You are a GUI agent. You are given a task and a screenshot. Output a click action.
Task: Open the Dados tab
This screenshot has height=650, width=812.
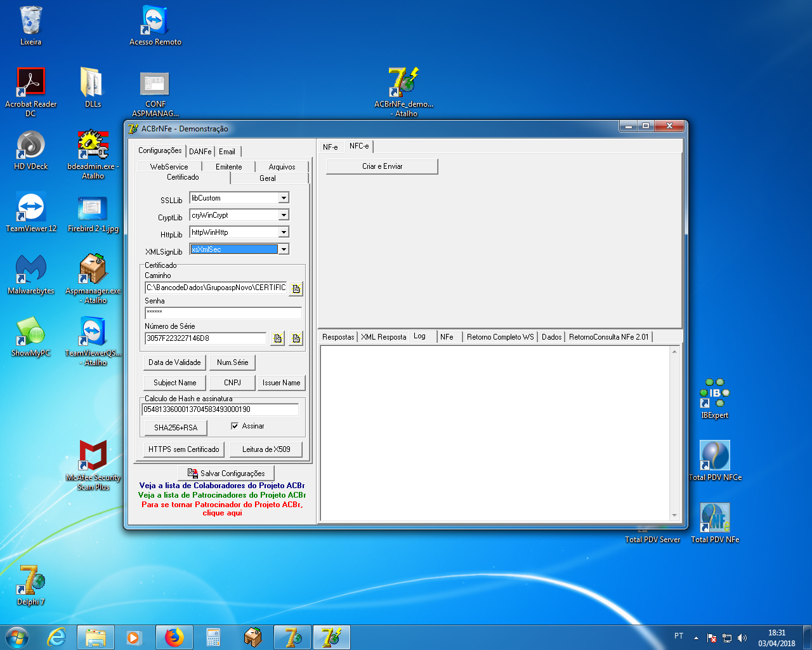[x=551, y=337]
